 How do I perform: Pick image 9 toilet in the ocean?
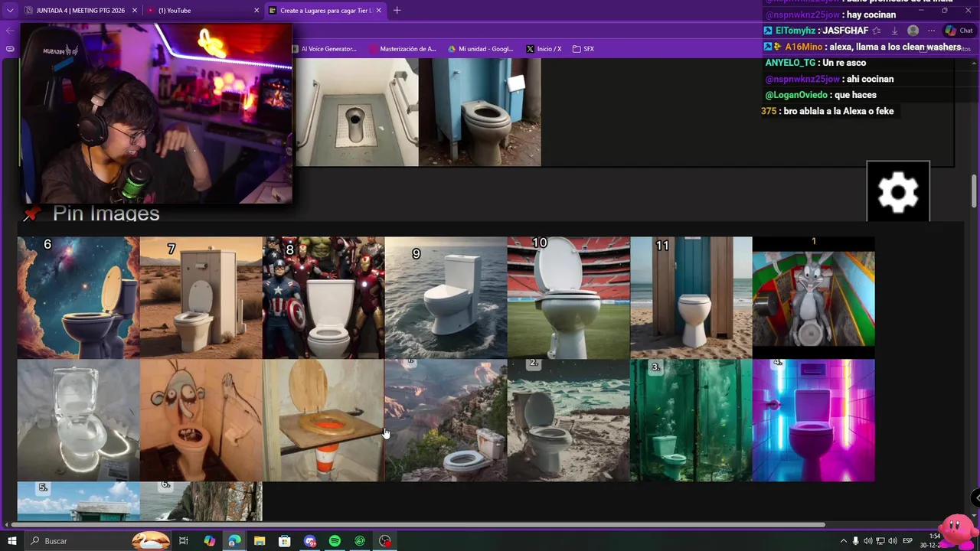coord(446,298)
